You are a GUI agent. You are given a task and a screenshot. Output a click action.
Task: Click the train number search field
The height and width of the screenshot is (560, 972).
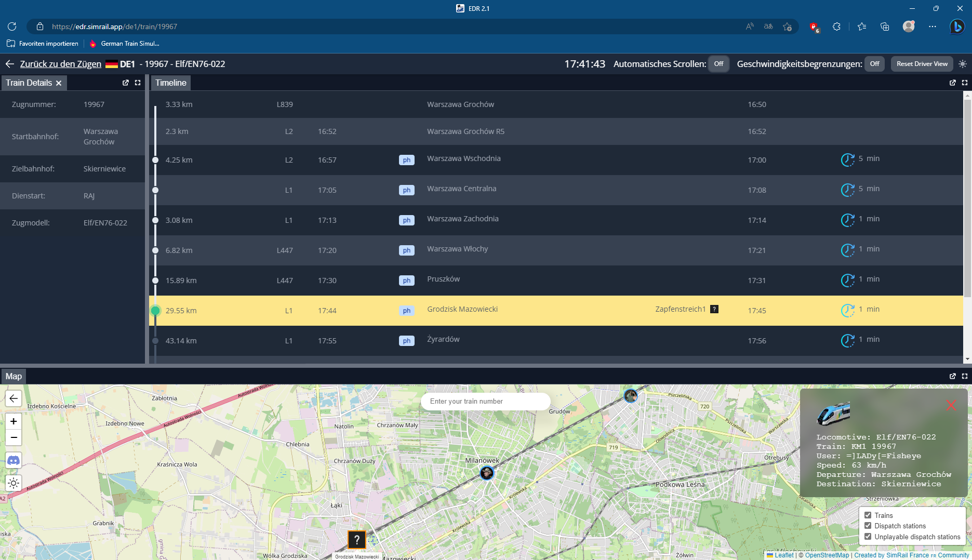click(x=486, y=402)
